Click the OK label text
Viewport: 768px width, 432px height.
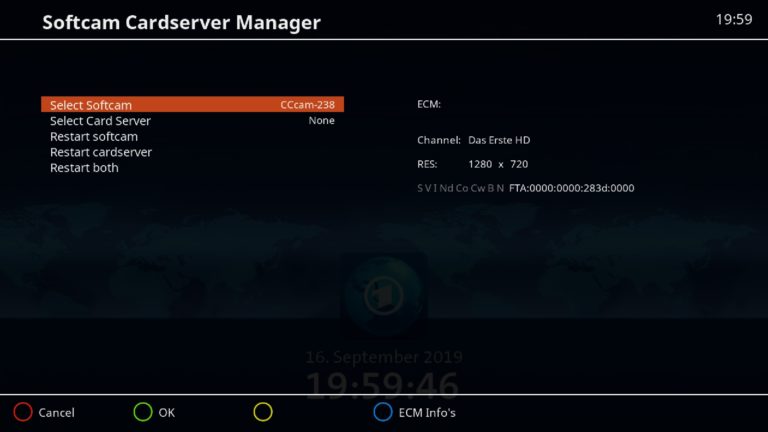tap(167, 413)
